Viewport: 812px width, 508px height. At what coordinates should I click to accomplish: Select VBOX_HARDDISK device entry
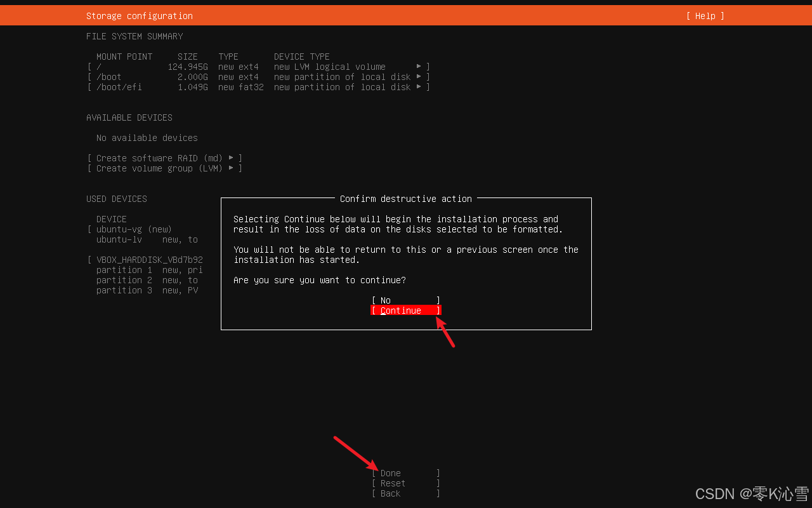click(x=150, y=260)
